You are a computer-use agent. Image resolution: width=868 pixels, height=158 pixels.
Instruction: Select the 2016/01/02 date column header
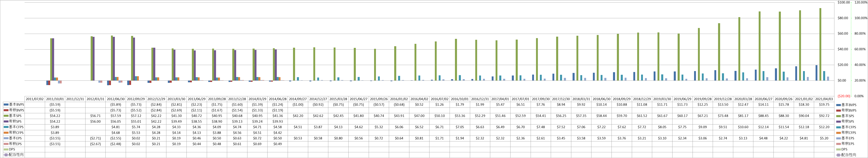click(x=399, y=99)
